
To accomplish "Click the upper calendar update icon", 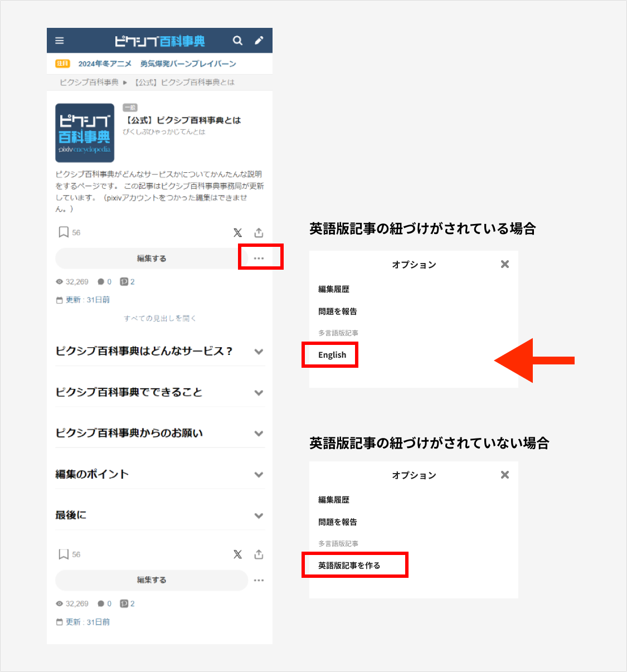I will [59, 300].
